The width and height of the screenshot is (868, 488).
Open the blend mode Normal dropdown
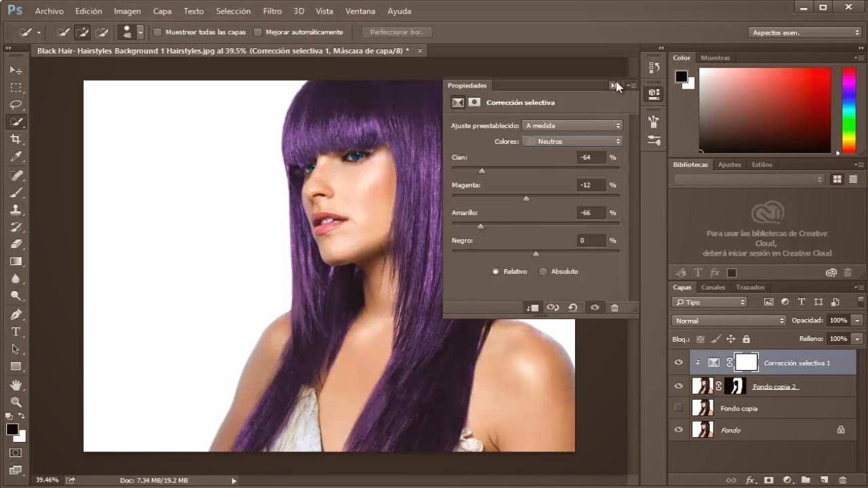729,321
